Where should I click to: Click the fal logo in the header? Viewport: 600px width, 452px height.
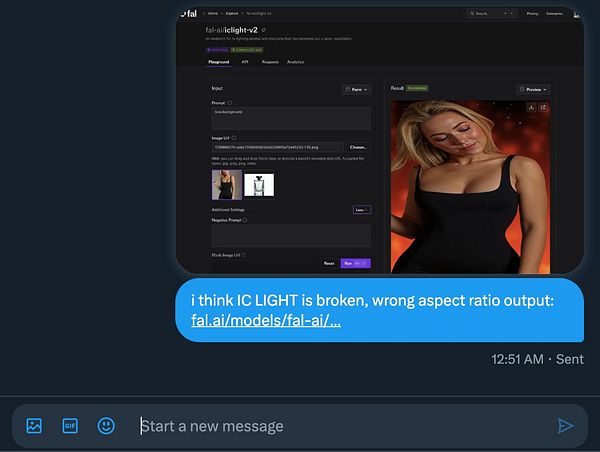point(189,14)
